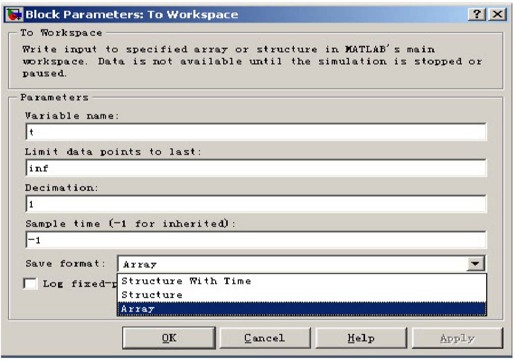The height and width of the screenshot is (361, 515).
Task: Click the Log fixed-point label text
Action: pyautogui.click(x=80, y=284)
